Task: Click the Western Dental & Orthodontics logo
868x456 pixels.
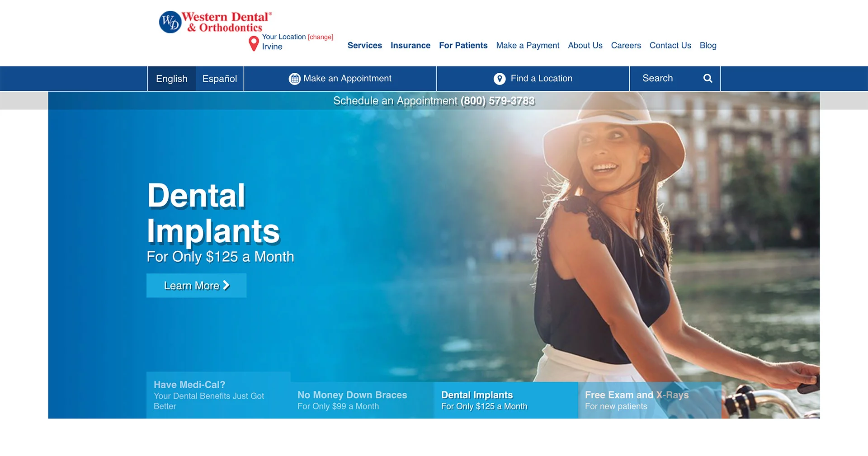Action: pos(215,22)
